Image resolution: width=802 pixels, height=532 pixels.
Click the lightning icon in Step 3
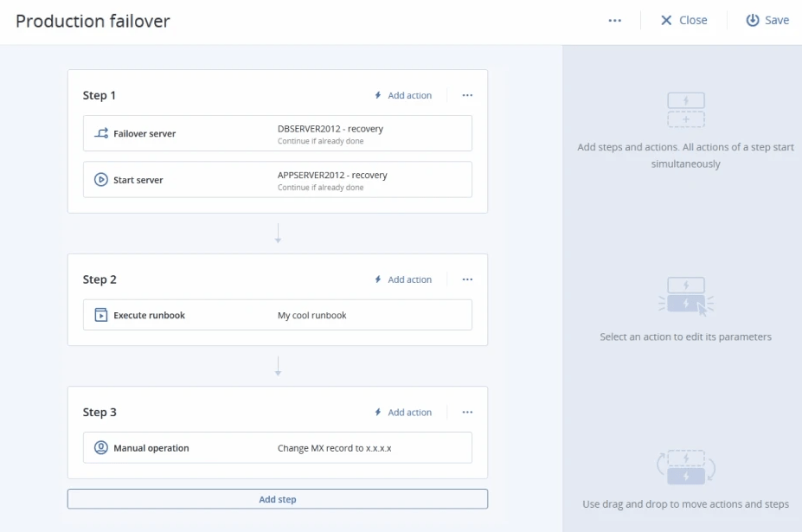tap(378, 413)
